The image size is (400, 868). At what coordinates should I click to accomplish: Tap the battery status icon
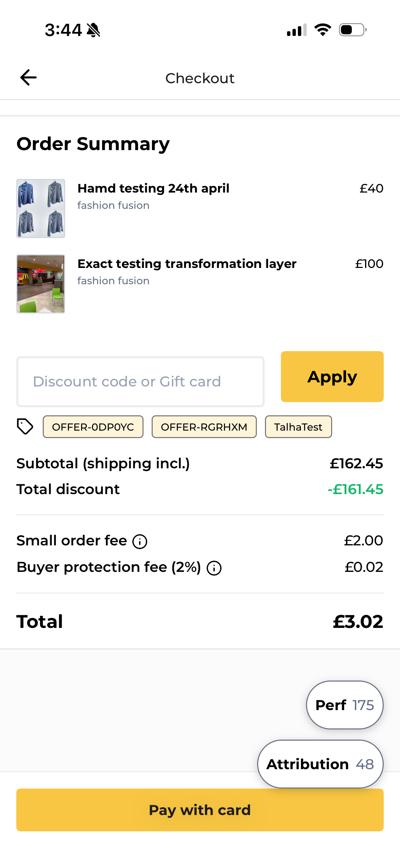tap(353, 30)
